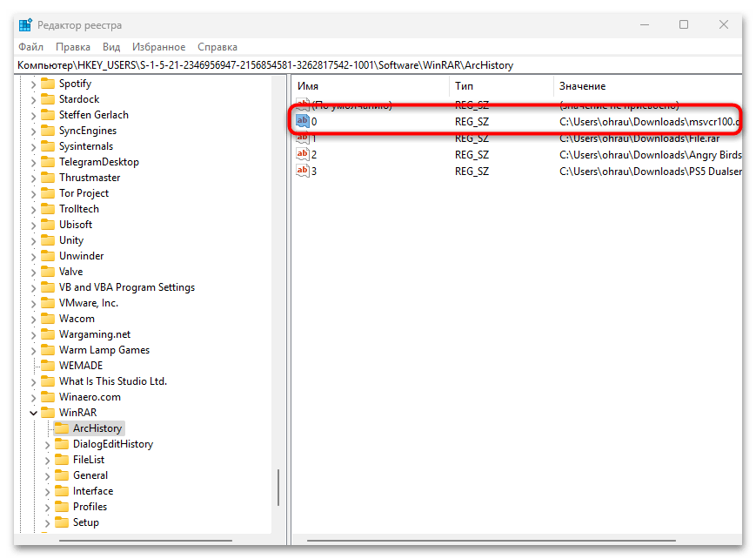Click the registry path address bar
Screen dimensions: 756x559
click(378, 65)
